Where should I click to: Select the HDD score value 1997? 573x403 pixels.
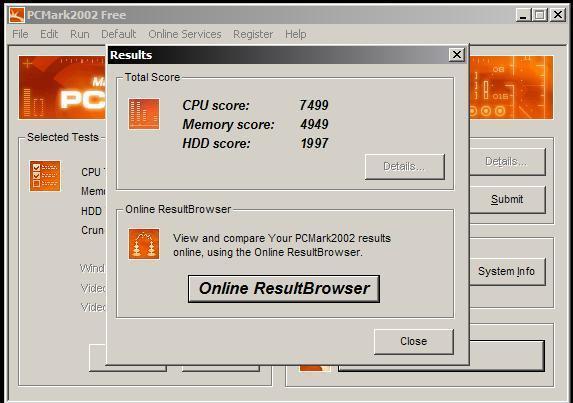tap(314, 143)
